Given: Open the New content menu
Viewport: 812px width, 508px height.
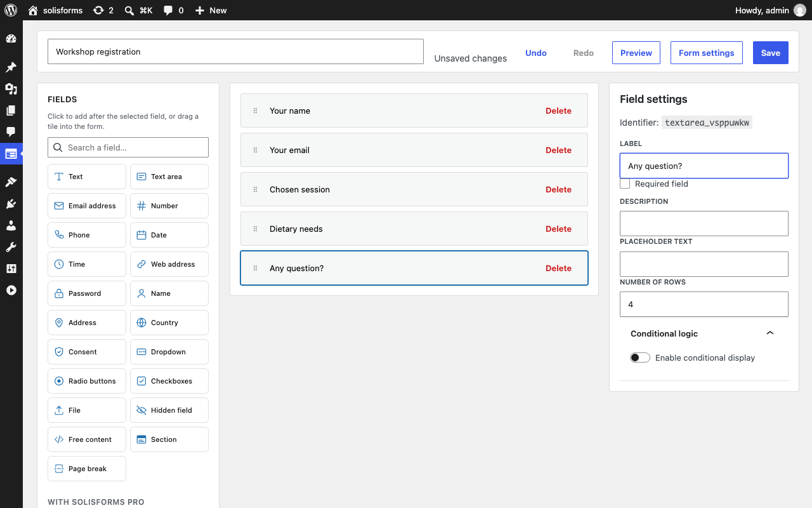Looking at the screenshot, I should tap(211, 10).
